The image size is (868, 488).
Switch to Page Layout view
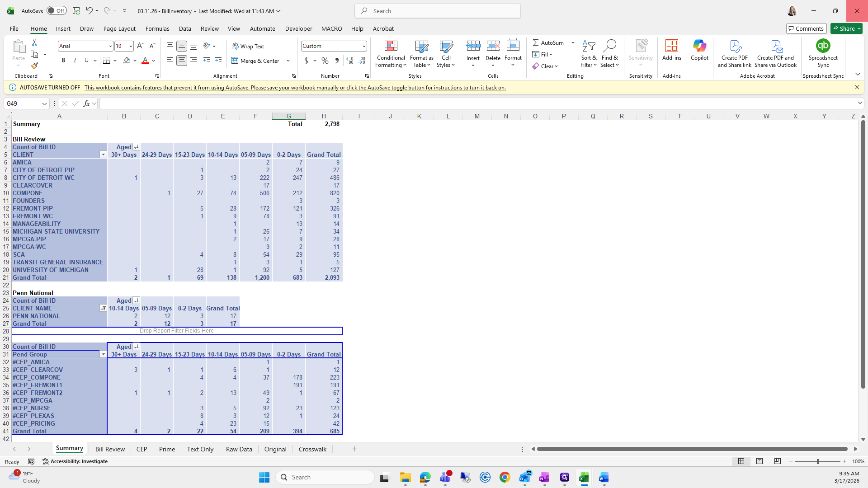pos(759,461)
